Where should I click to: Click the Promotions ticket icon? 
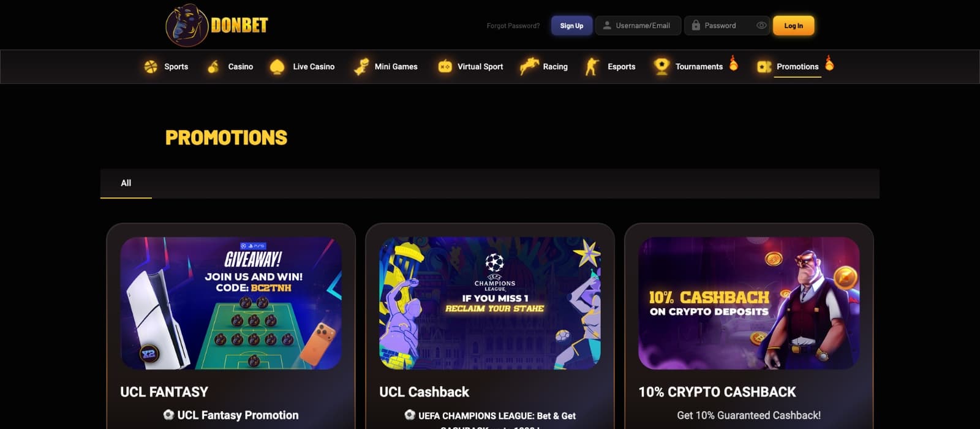(763, 66)
